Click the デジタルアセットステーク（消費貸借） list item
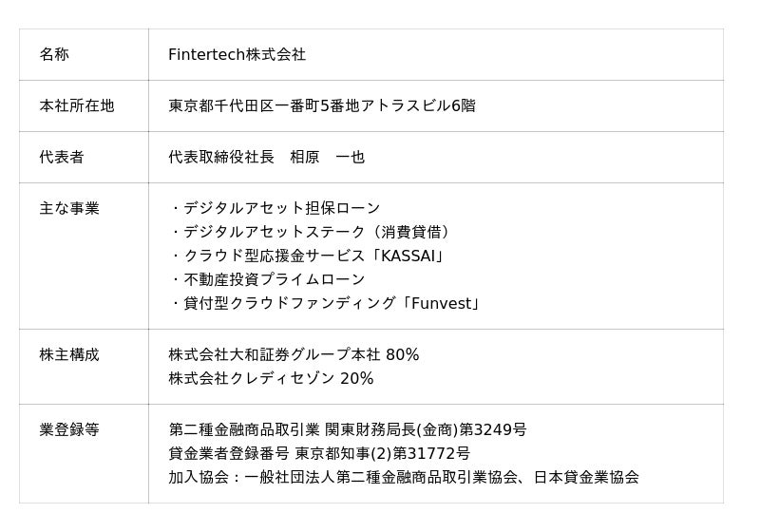The image size is (760, 532). click(x=311, y=233)
